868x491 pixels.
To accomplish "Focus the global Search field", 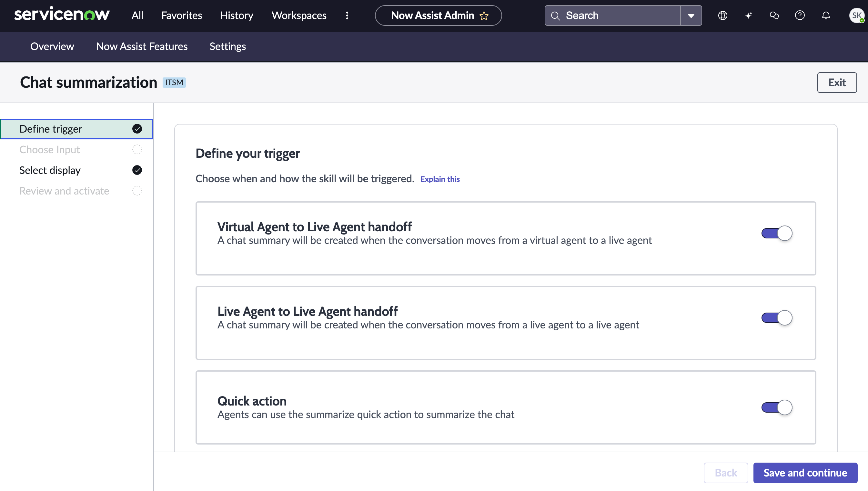I will pyautogui.click(x=612, y=15).
